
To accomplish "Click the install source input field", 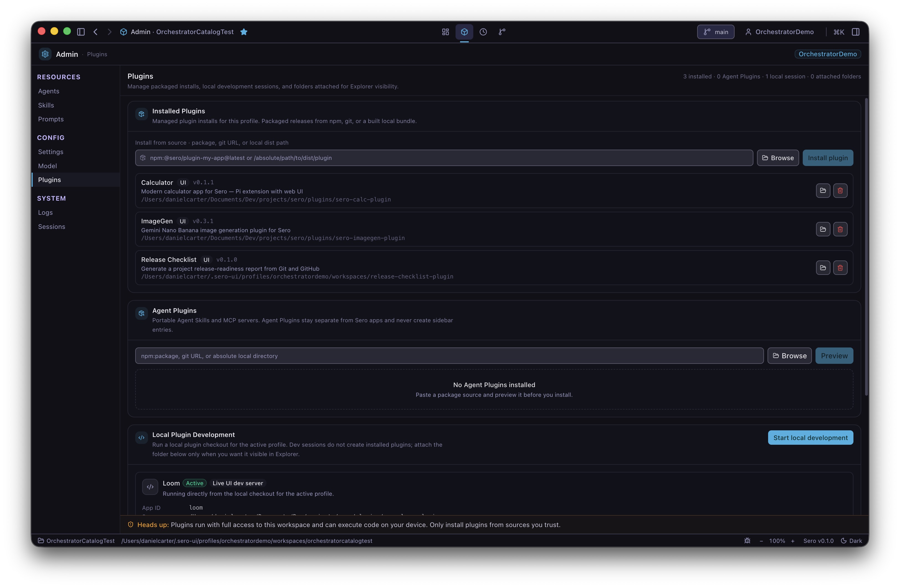I will pyautogui.click(x=444, y=158).
